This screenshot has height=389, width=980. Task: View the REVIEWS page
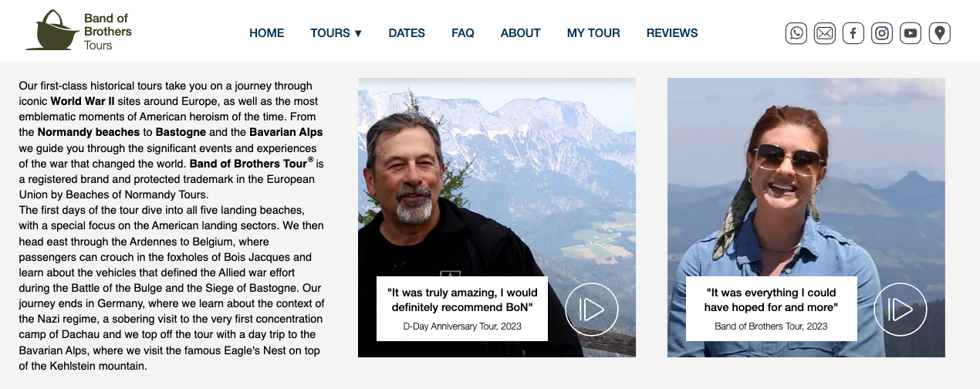point(672,33)
